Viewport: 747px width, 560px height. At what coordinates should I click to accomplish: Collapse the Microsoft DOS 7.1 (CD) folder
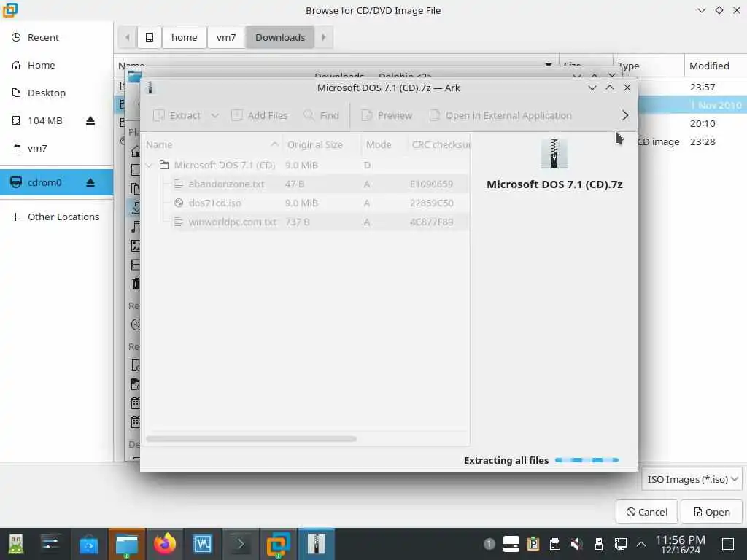pyautogui.click(x=149, y=166)
